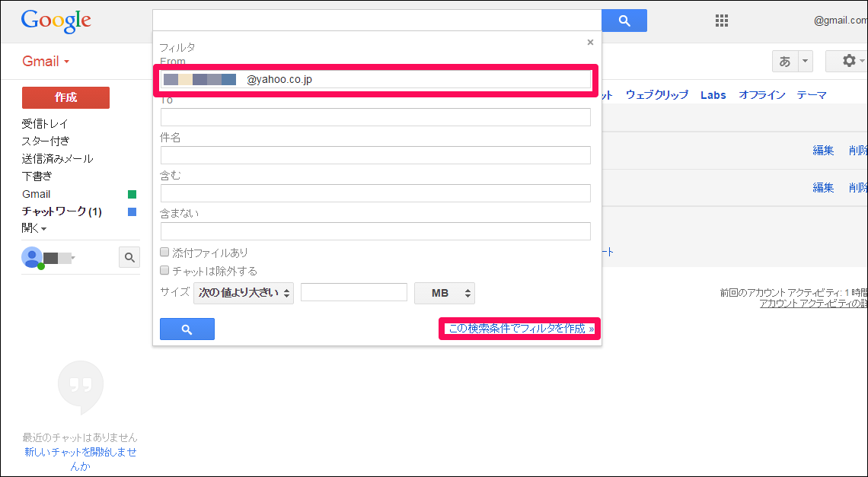Click the blue search button in filter panel

187,329
